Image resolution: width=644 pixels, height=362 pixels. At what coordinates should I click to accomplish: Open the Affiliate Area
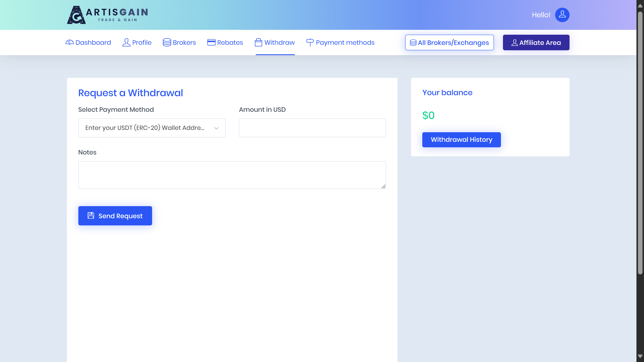pyautogui.click(x=536, y=42)
